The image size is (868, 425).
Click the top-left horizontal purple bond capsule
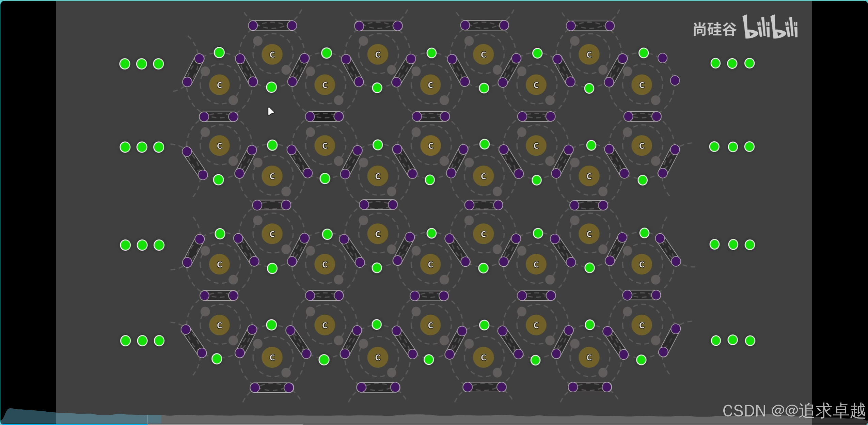click(x=272, y=26)
